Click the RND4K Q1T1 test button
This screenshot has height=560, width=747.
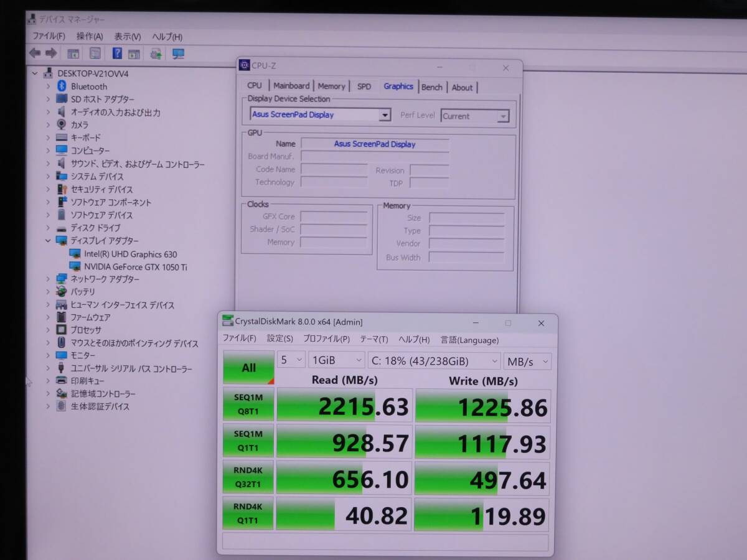[x=248, y=513]
